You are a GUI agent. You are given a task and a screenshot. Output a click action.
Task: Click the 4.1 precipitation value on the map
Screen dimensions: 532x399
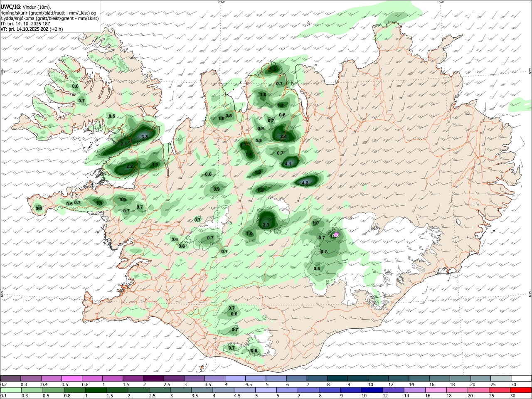point(288,164)
